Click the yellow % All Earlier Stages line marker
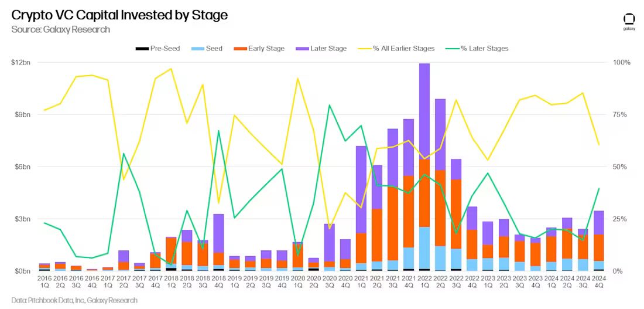Viewport: 644px width, 309px height. tap(364, 49)
